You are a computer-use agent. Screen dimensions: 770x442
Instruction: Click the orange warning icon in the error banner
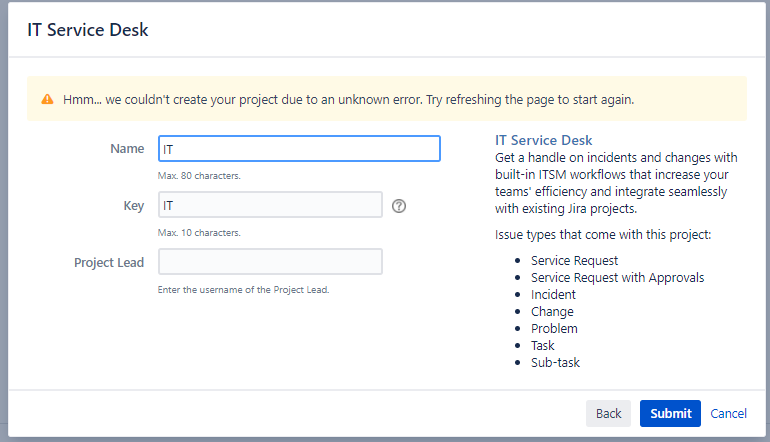click(48, 99)
